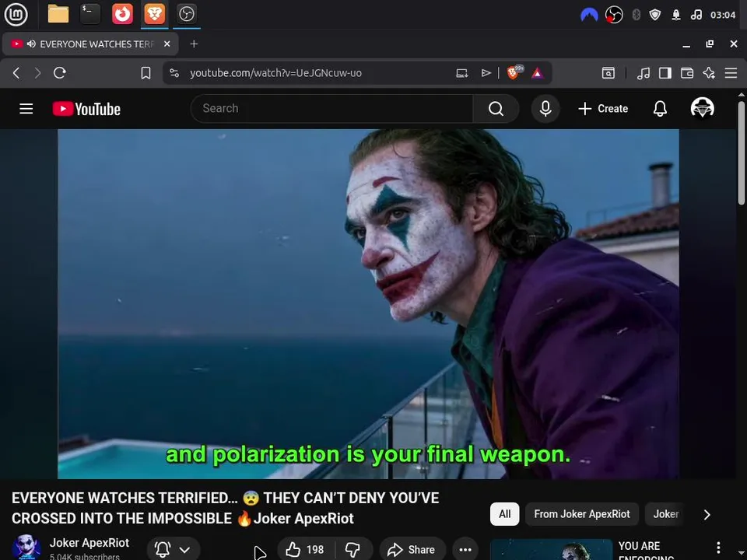The width and height of the screenshot is (747, 560).
Task: Show more filter chips with right arrow
Action: pyautogui.click(x=707, y=514)
